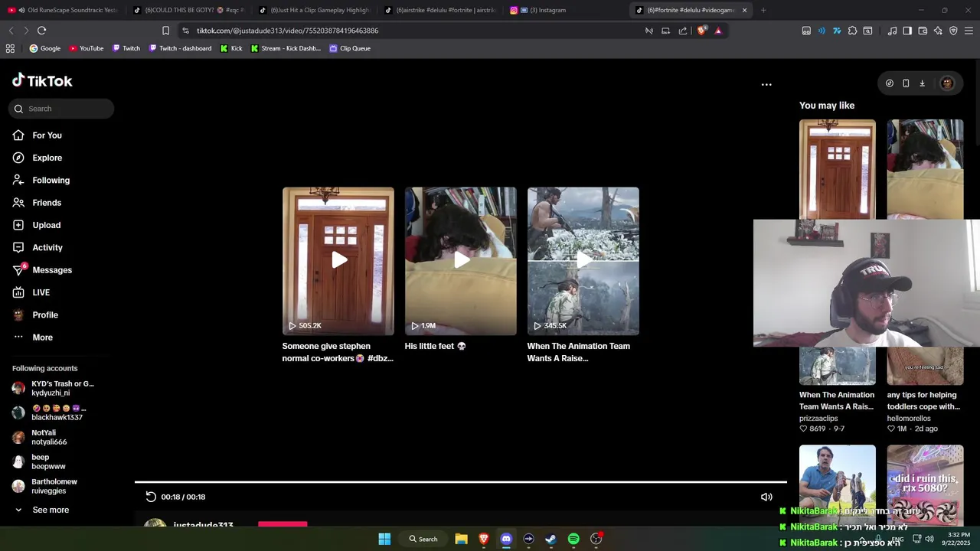Open the Bartholomew ruiveggies account
The image size is (980, 551).
click(45, 486)
